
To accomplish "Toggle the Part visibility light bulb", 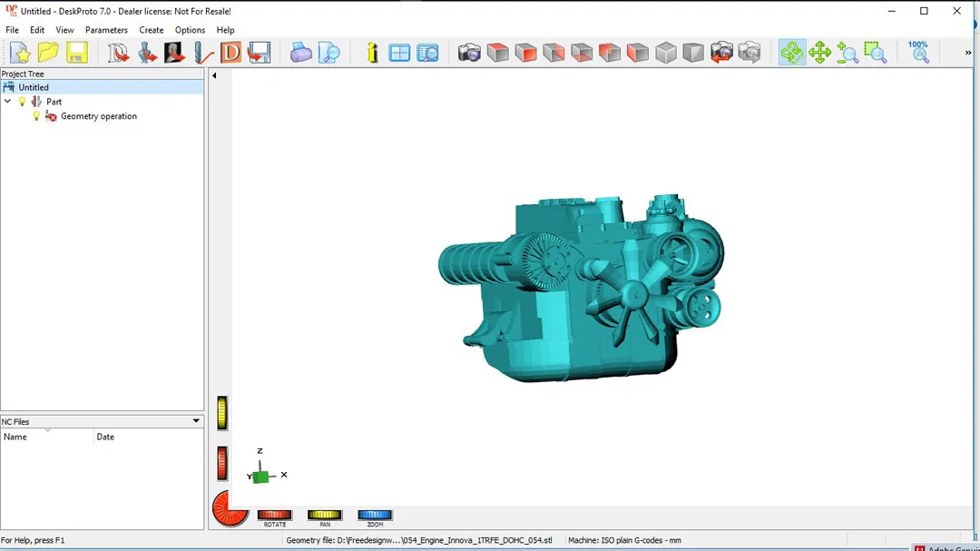I will coord(22,102).
